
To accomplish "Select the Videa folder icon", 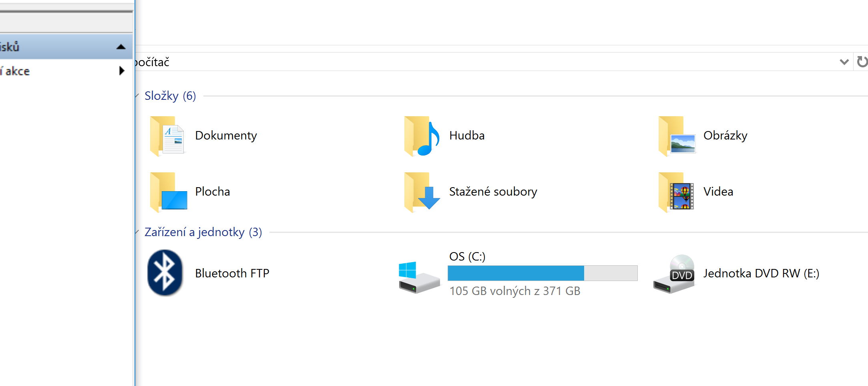I will pos(676,192).
